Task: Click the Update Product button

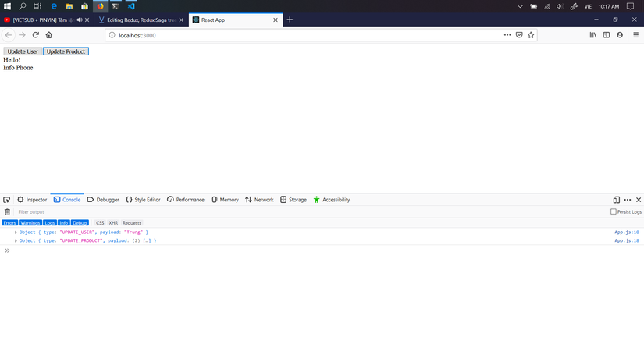Action: pos(66,51)
